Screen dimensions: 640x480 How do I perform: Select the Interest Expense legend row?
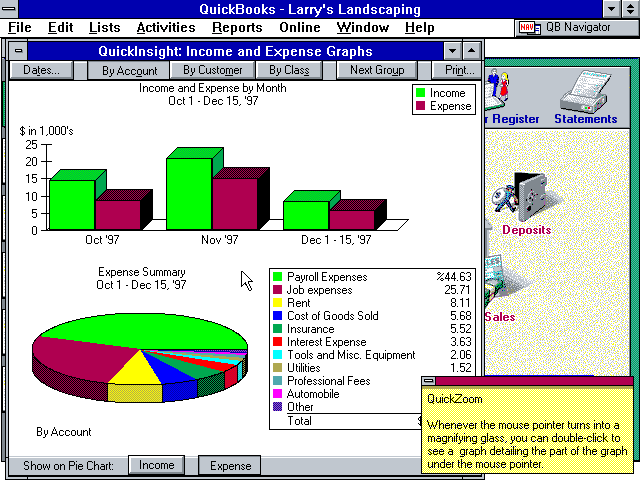tap(372, 342)
